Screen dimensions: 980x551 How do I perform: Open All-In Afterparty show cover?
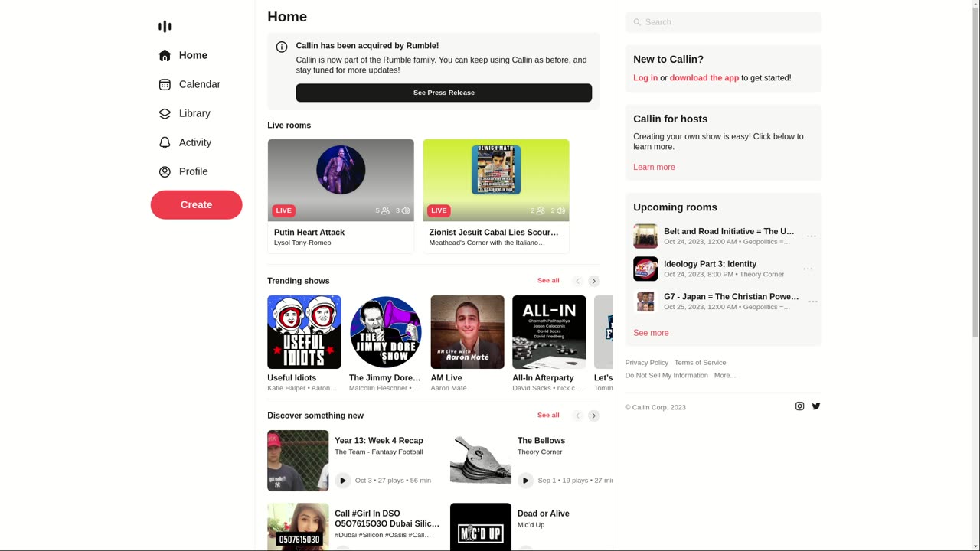549,332
